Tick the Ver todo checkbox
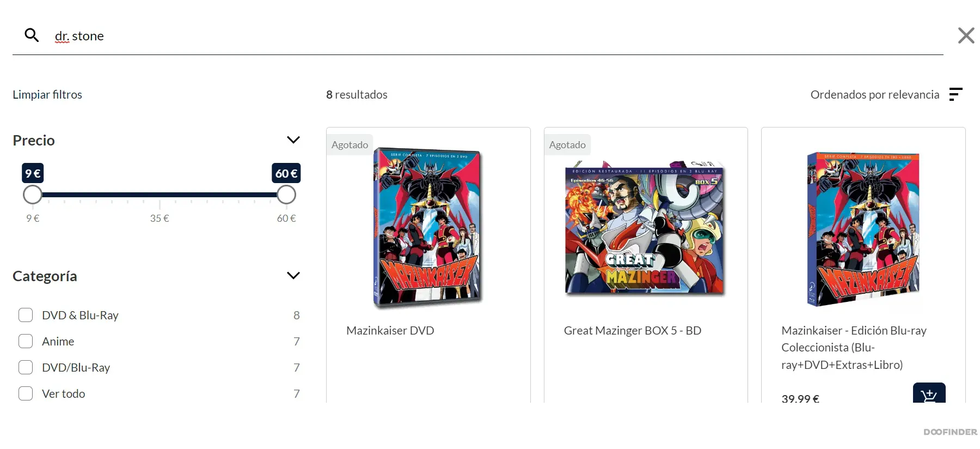Image resolution: width=980 pixels, height=449 pixels. [x=26, y=393]
